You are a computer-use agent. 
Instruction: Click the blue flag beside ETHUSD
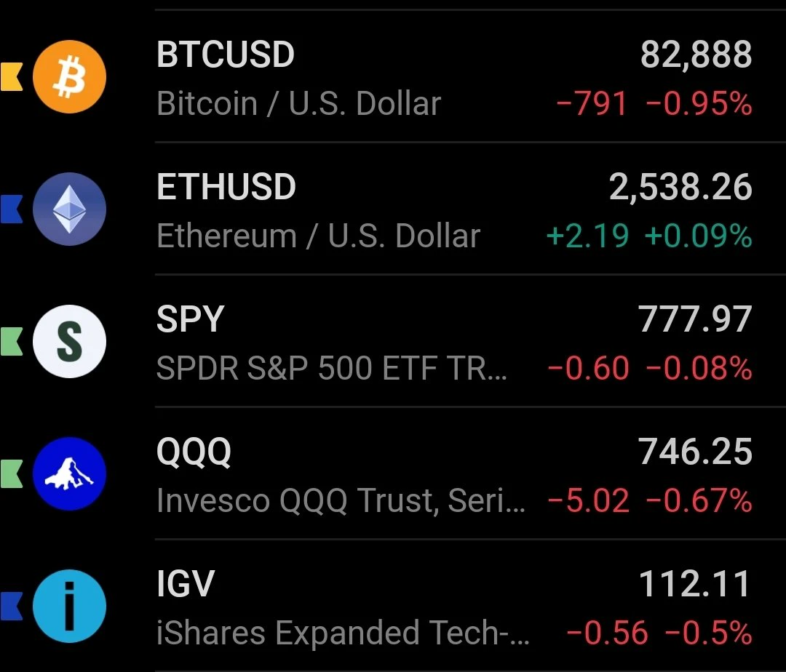[12, 209]
